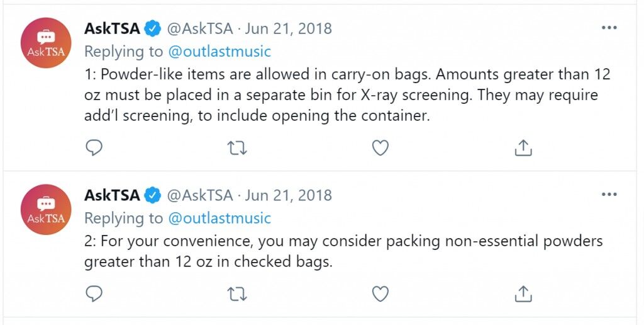Open more options menu on first tweet
Viewport: 644px width, 325px height.
[609, 28]
